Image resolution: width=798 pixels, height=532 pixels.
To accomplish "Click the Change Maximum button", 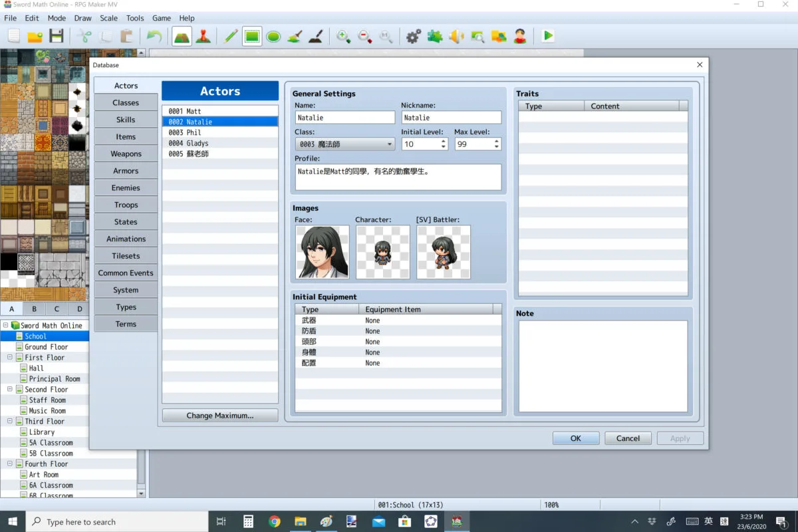I will 220,415.
